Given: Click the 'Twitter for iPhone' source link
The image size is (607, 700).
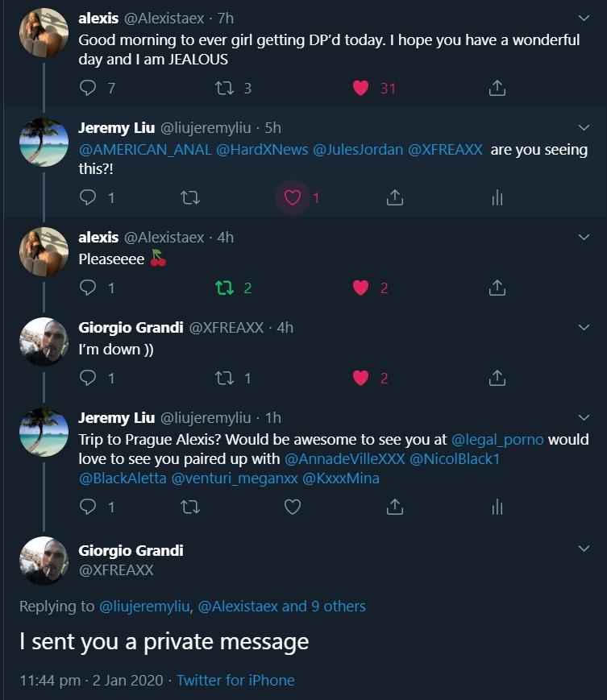Looking at the screenshot, I should [235, 681].
